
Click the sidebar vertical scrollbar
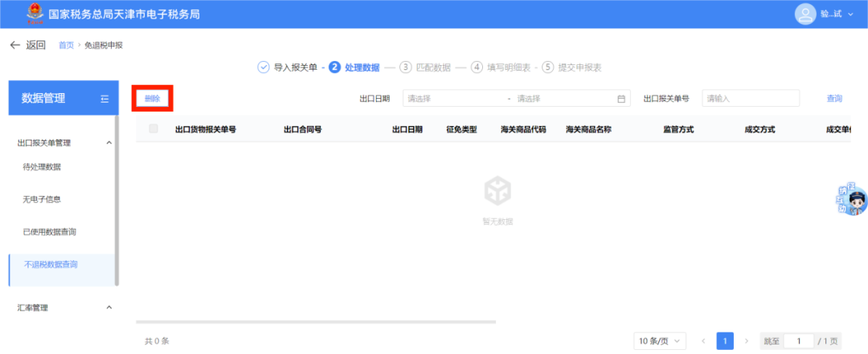[117, 200]
